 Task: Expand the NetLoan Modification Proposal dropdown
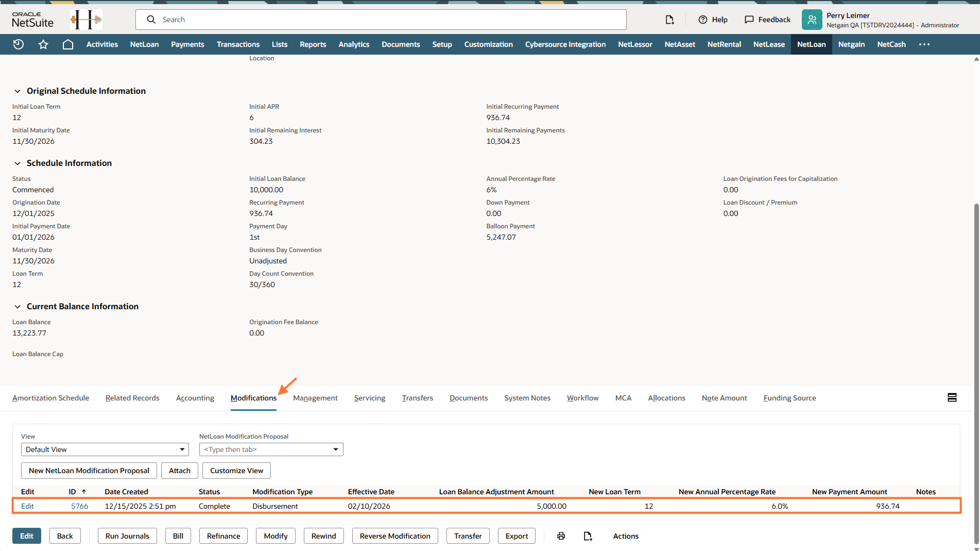click(x=335, y=449)
